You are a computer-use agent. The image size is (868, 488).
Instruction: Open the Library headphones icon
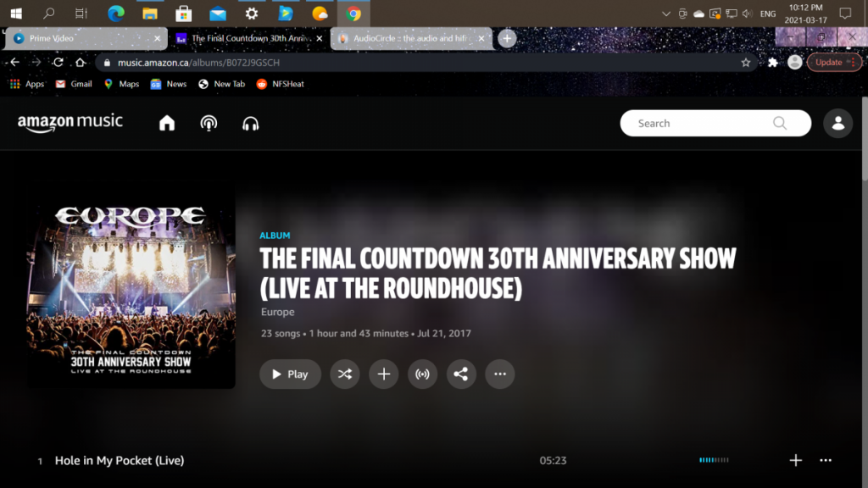point(251,124)
